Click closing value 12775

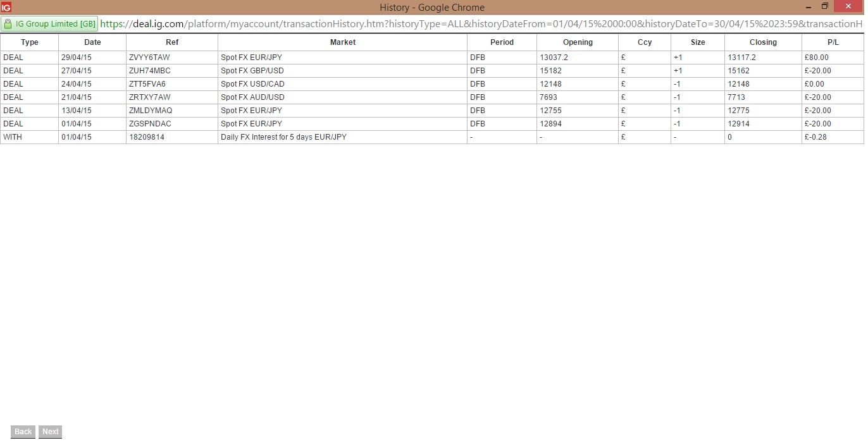tap(739, 111)
